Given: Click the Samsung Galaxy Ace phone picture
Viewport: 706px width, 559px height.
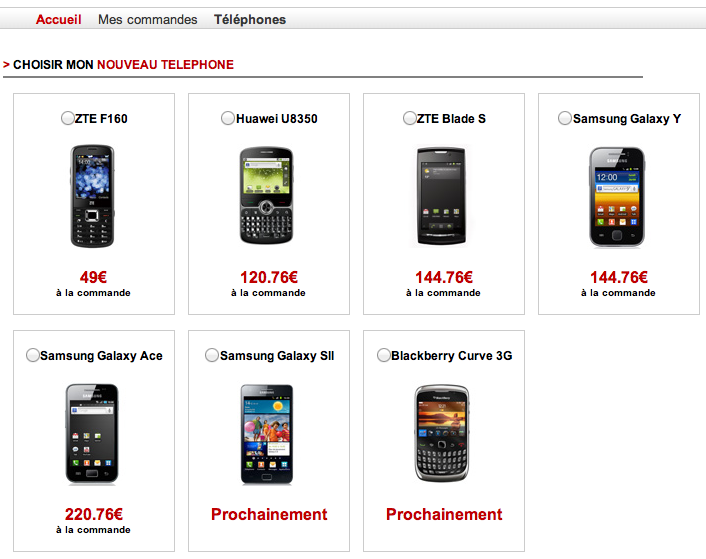Looking at the screenshot, I should click(x=92, y=434).
